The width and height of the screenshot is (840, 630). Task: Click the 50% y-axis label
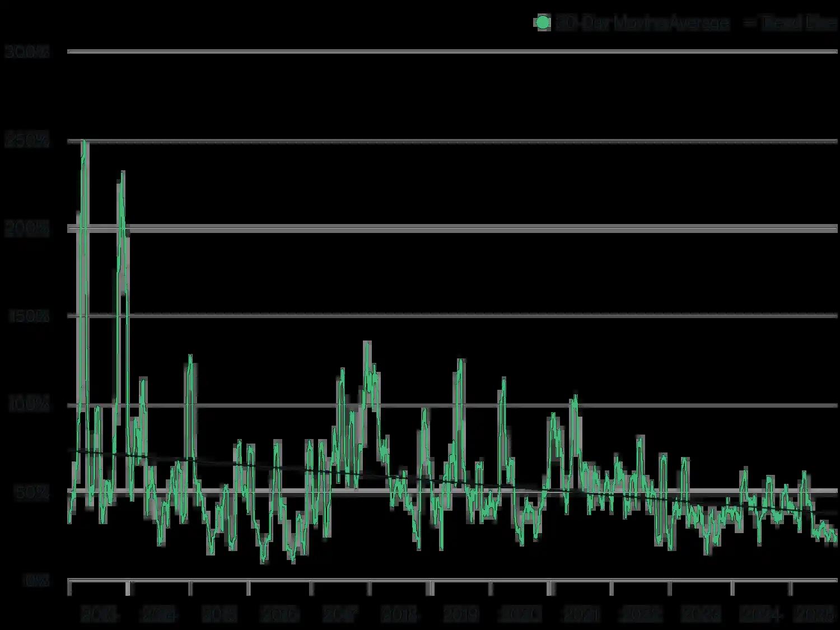tap(31, 493)
